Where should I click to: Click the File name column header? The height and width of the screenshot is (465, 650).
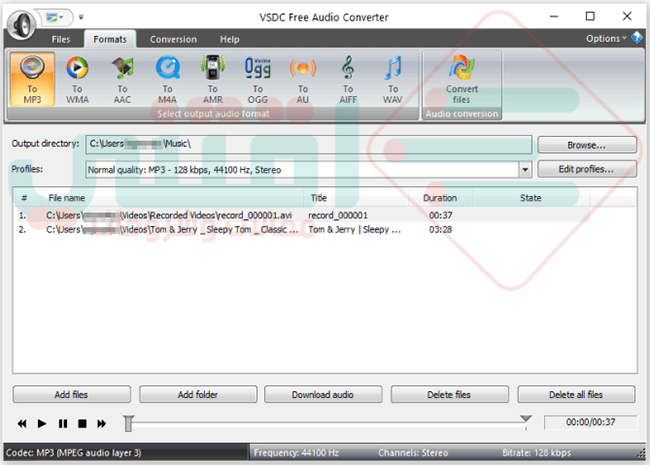pyautogui.click(x=172, y=198)
